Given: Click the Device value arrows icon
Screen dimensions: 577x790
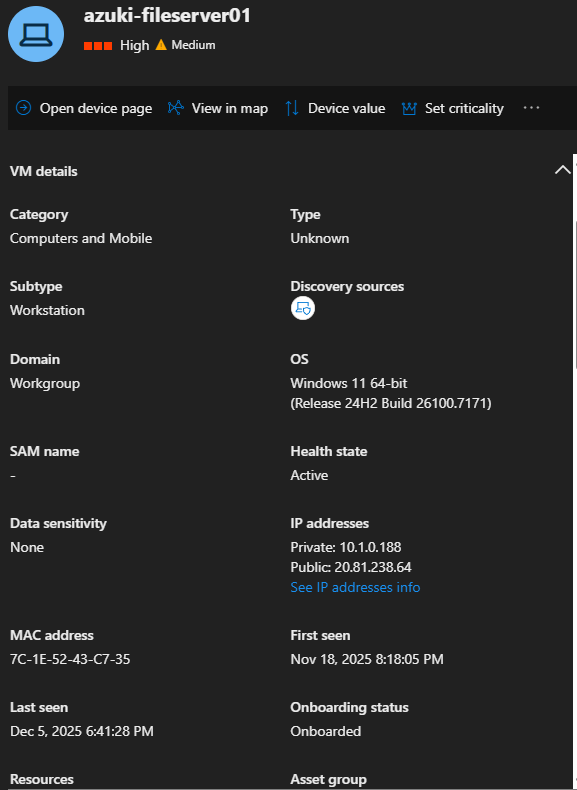Looking at the screenshot, I should click(292, 108).
